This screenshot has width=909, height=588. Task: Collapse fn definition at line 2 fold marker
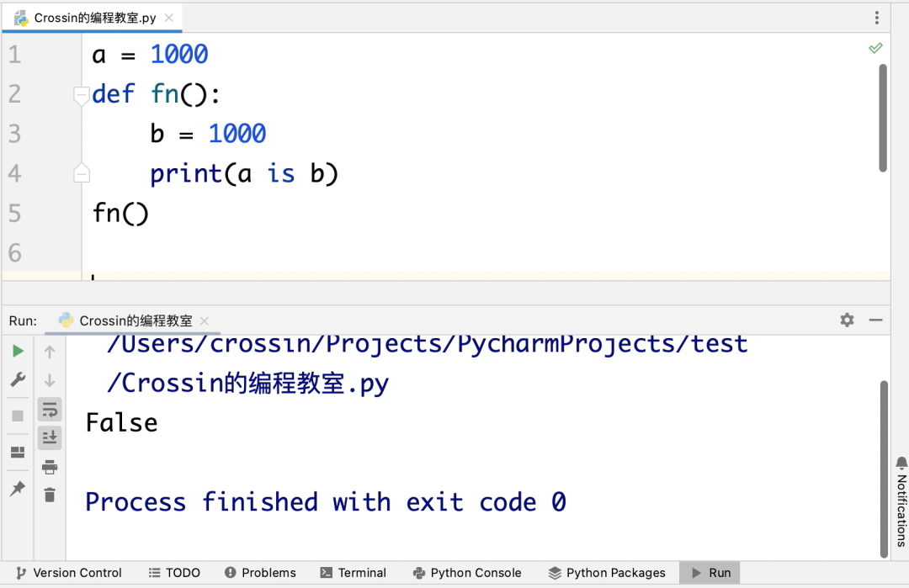point(82,94)
